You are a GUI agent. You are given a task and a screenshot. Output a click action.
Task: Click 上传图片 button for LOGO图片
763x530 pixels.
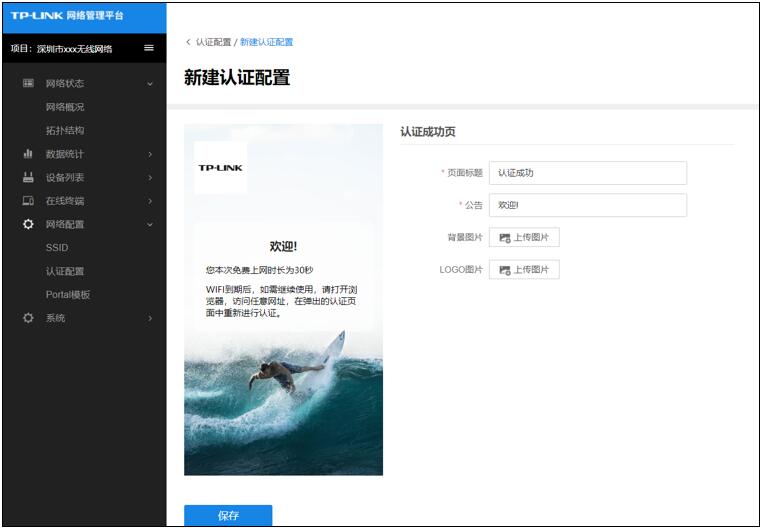pyautogui.click(x=524, y=270)
